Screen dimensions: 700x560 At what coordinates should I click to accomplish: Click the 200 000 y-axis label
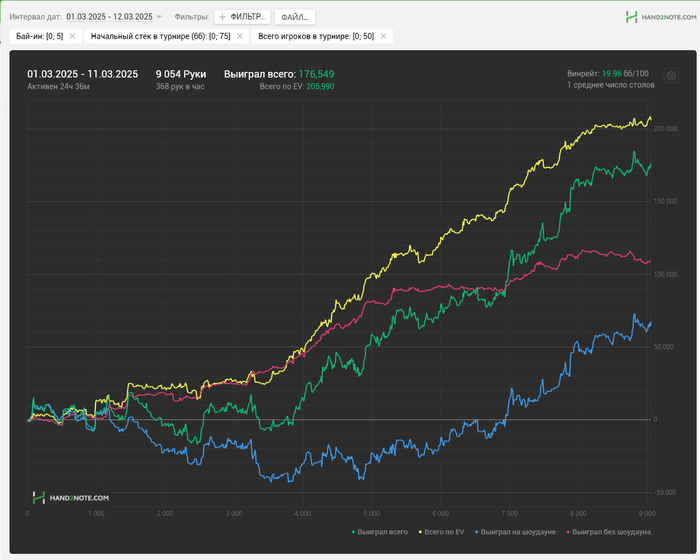666,129
